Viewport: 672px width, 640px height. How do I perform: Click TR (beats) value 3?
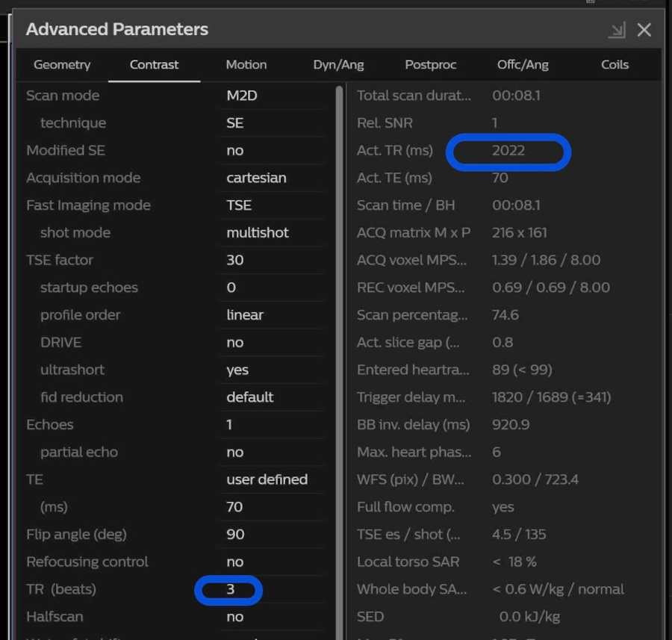230,590
